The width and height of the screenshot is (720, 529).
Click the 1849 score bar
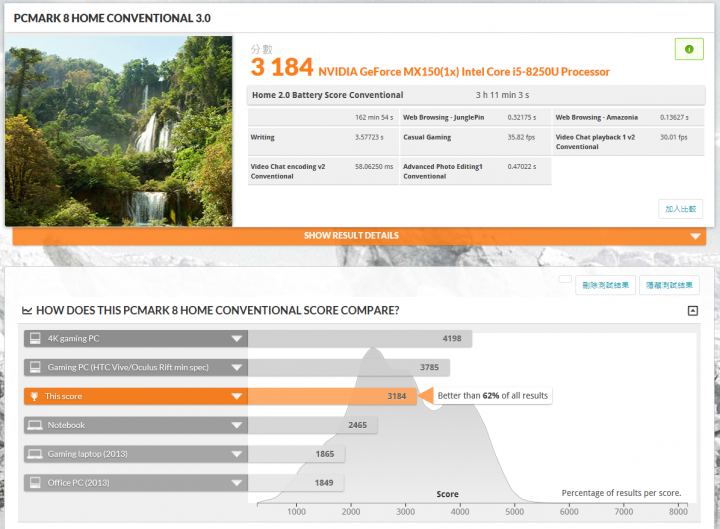pos(296,483)
